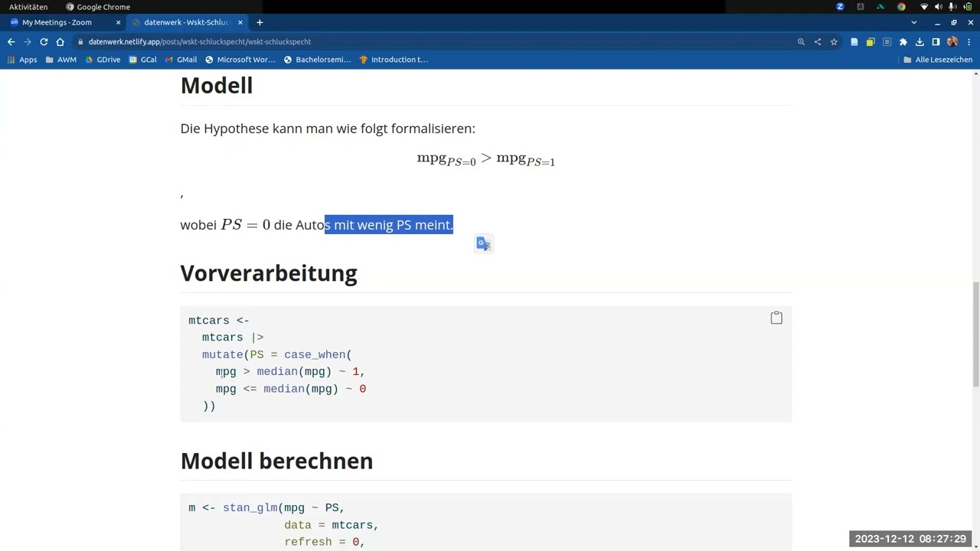This screenshot has width=980, height=551.
Task: Open the browser home page
Action: pyautogui.click(x=60, y=42)
